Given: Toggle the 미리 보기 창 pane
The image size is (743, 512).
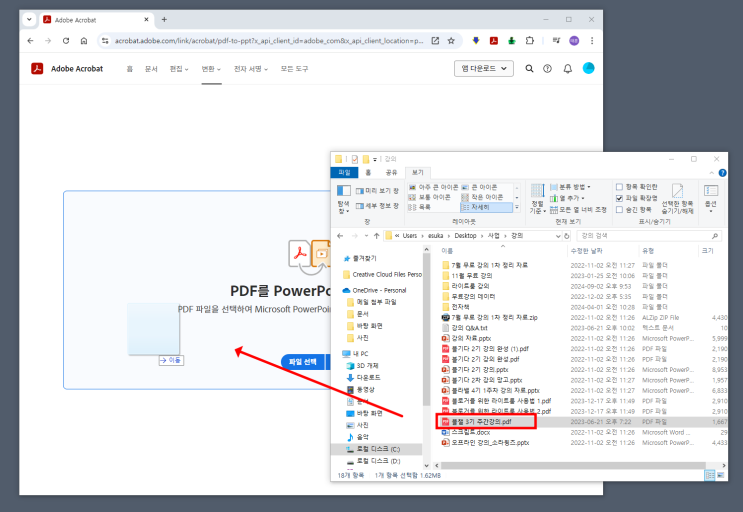Looking at the screenshot, I should click(x=377, y=190).
